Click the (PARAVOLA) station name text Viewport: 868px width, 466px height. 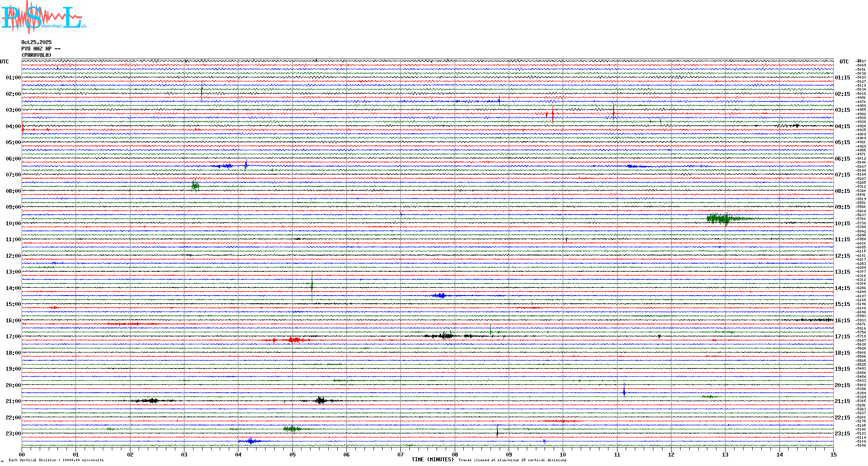36,55
